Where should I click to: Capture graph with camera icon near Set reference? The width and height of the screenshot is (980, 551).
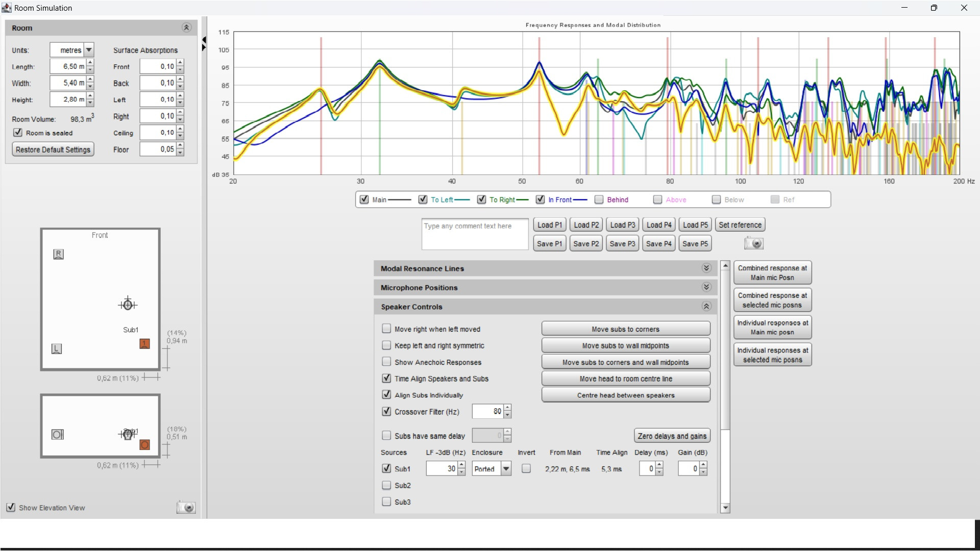[753, 243]
